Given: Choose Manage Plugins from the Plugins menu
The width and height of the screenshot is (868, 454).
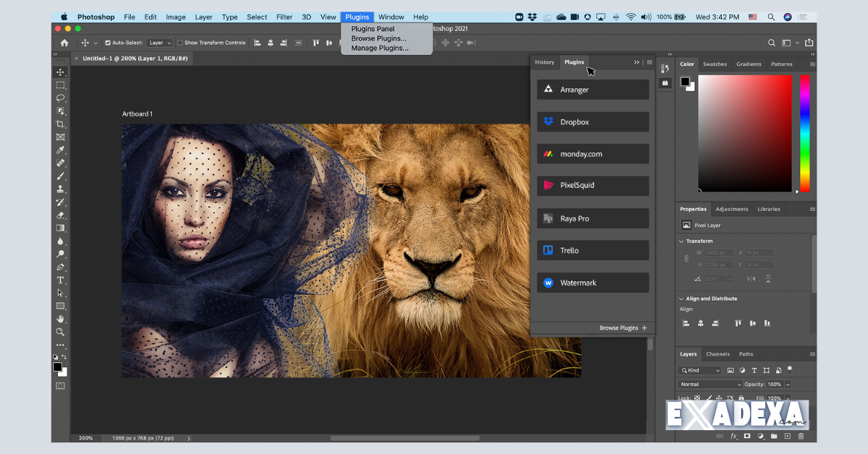Looking at the screenshot, I should pos(379,48).
